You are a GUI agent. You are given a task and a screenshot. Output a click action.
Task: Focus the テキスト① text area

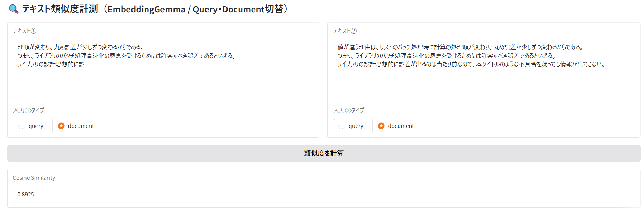click(x=164, y=68)
